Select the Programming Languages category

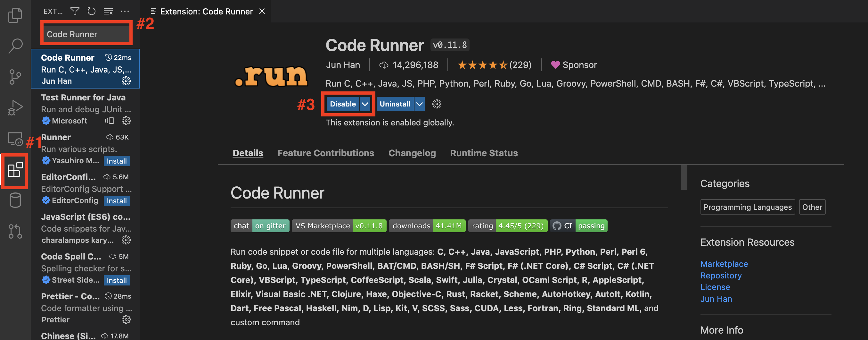pos(747,207)
